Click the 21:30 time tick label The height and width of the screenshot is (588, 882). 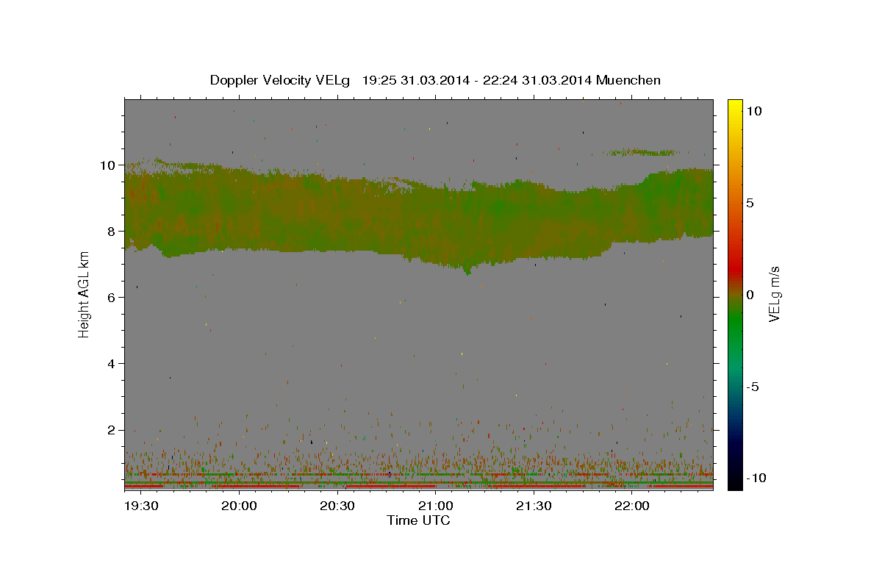[x=534, y=506]
